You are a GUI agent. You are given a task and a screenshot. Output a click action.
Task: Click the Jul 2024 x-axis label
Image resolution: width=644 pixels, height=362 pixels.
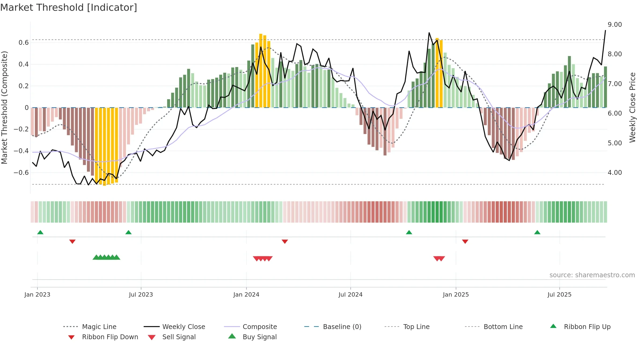point(350,294)
